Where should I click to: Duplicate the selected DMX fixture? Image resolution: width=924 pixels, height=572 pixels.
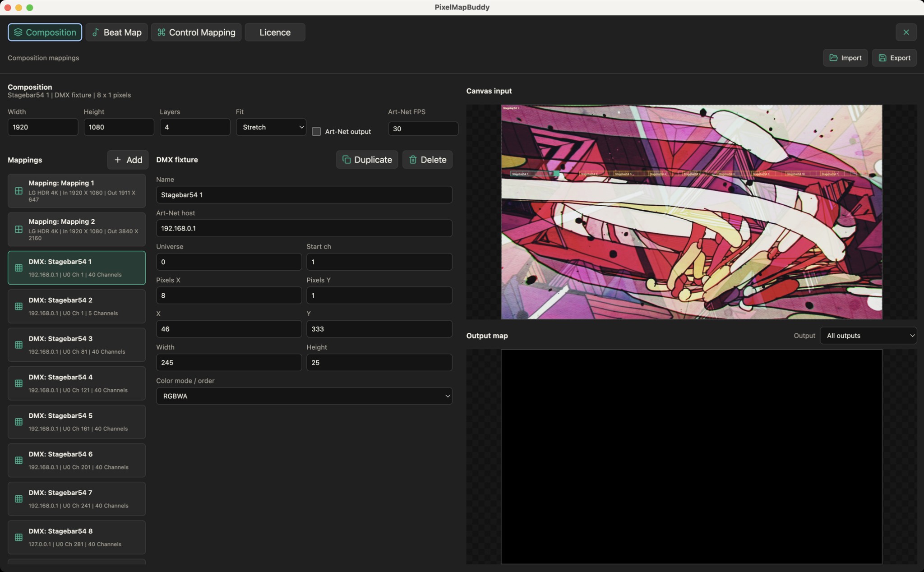coord(367,160)
